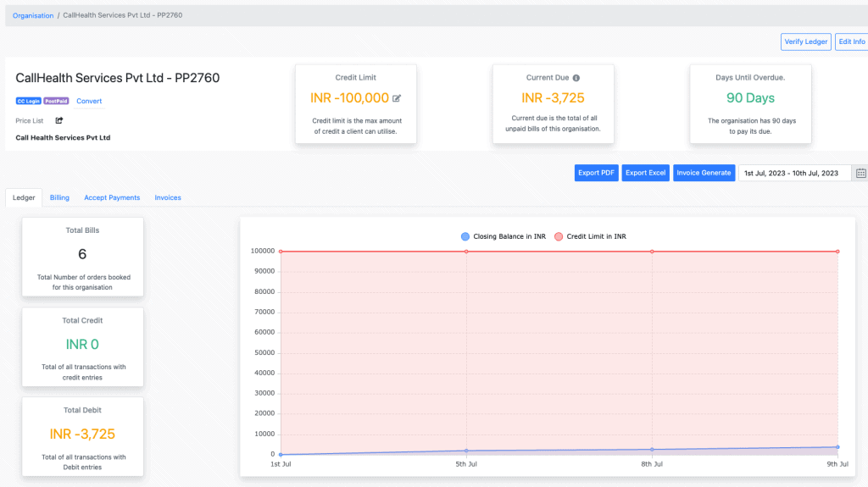Click the CC Login badge
The width and height of the screenshot is (868, 487).
(x=28, y=102)
